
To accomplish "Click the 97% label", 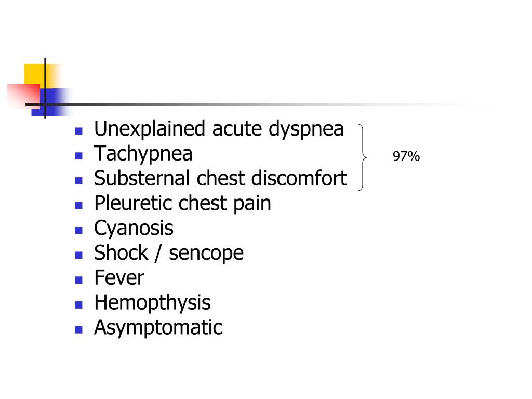I will pyautogui.click(x=406, y=156).
